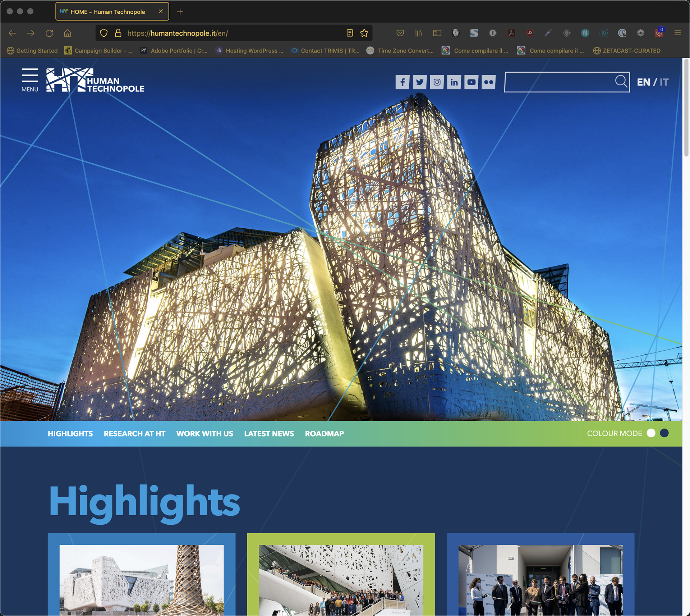Click the uBlock Origin extension icon
690x616 pixels.
pos(529,33)
